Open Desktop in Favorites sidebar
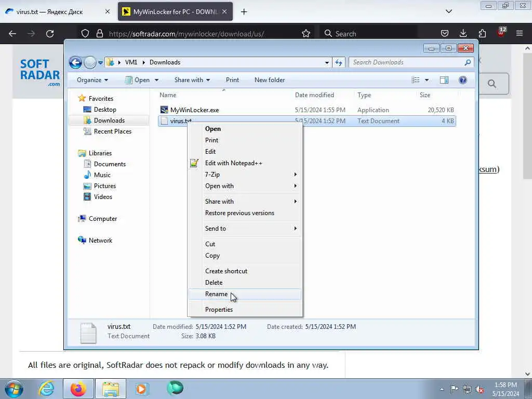 pyautogui.click(x=105, y=110)
